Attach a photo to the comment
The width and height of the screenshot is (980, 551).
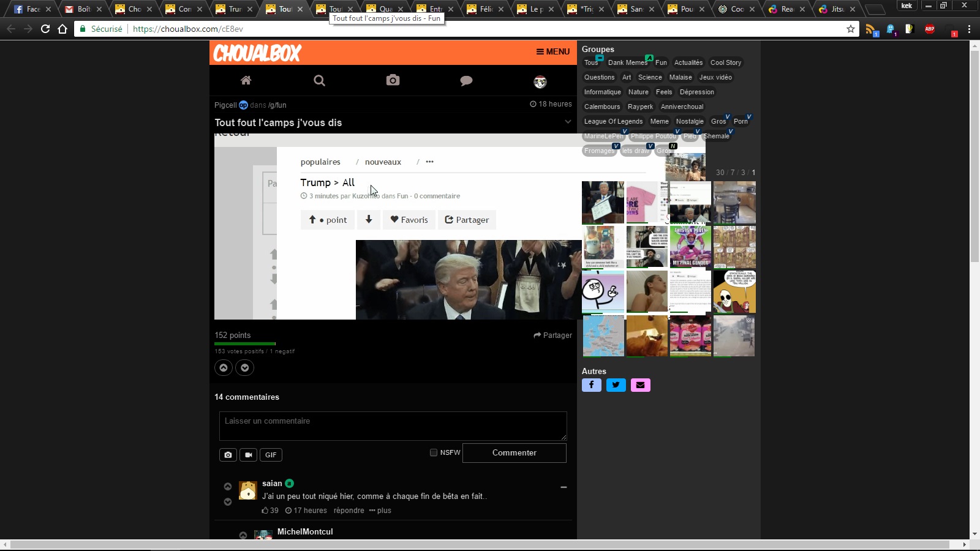click(228, 455)
